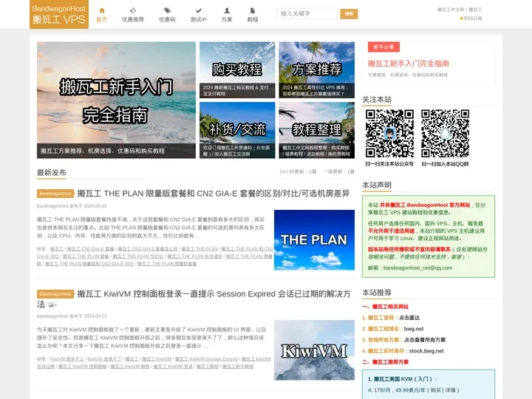Screen dimensions: 532x399
Task: Open the THE PLAN post thumbnail
Action: tap(314, 240)
